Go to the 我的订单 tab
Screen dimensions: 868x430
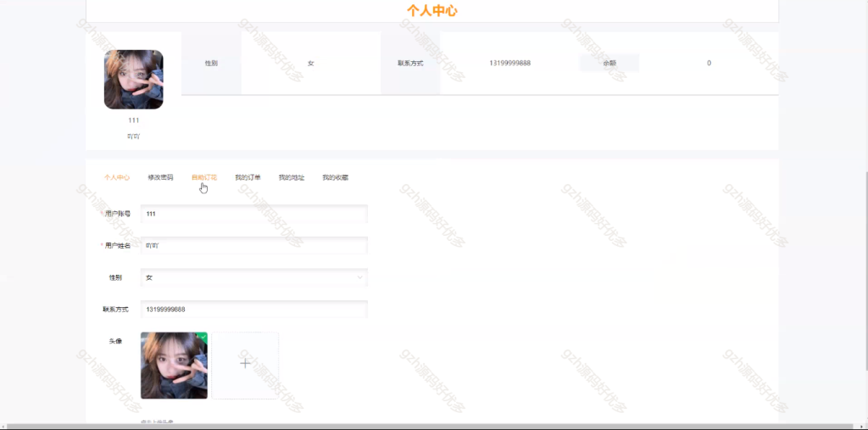coord(248,177)
